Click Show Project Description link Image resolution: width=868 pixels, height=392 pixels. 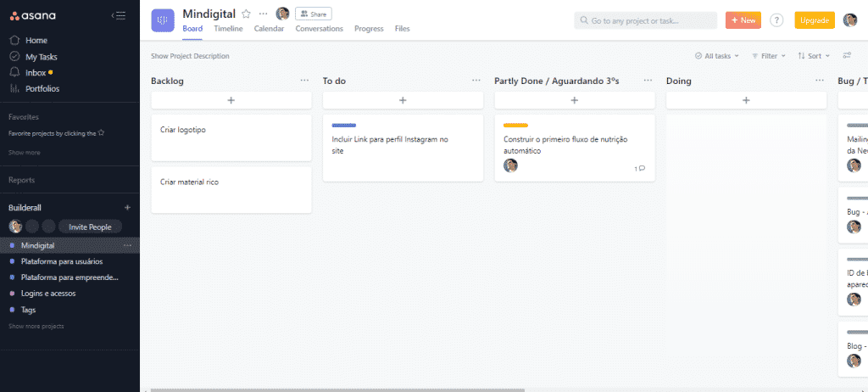(x=190, y=56)
